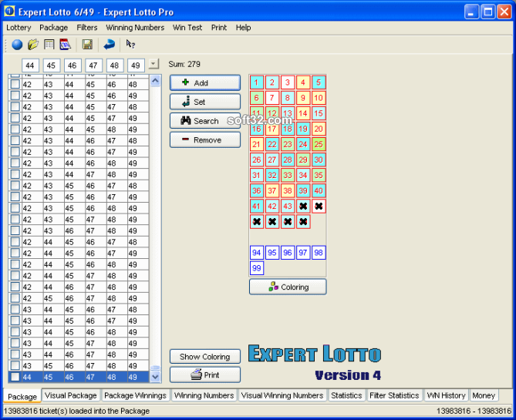Pick number 33 on the grid
Image resolution: width=516 pixels, height=420 pixels.
[x=287, y=175]
